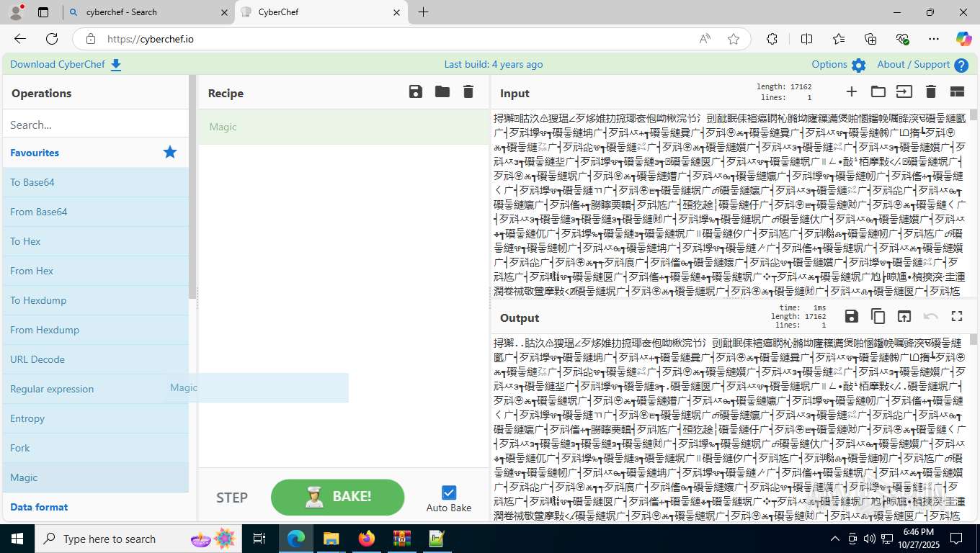
Task: Open File Explorer from taskbar
Action: 331,539
